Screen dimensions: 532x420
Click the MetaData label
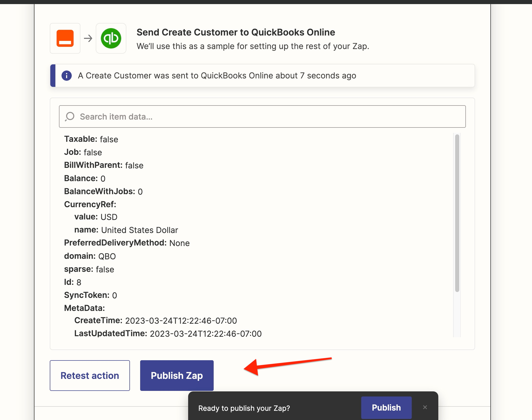84,308
